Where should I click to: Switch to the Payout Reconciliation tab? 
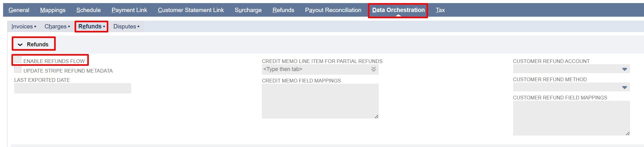(333, 10)
